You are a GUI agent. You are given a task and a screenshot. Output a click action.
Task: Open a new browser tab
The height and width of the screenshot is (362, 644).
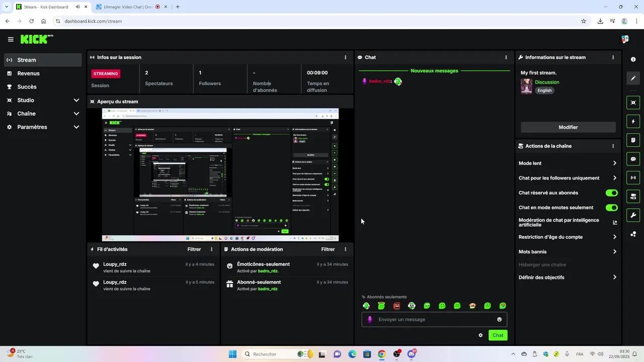click(x=178, y=7)
